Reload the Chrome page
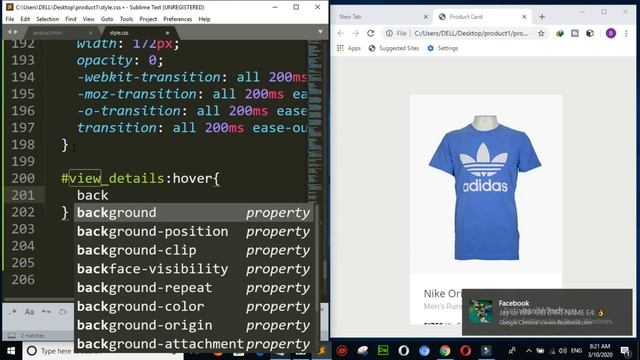 (x=371, y=33)
